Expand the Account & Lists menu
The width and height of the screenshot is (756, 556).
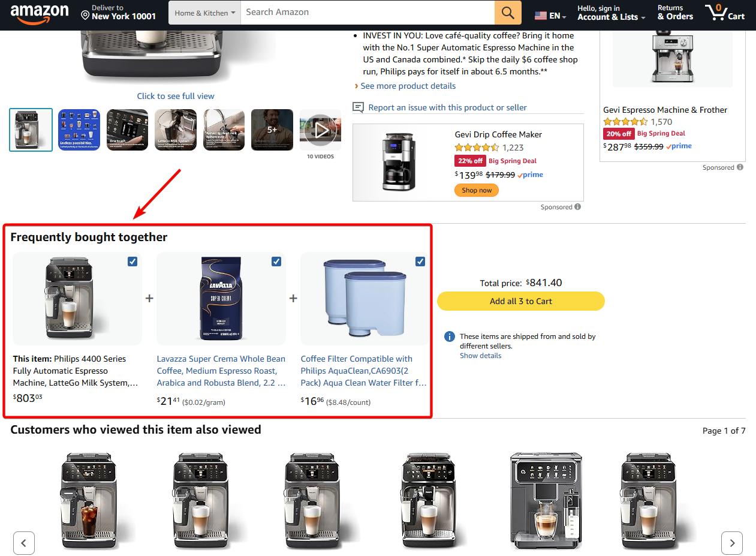point(612,13)
